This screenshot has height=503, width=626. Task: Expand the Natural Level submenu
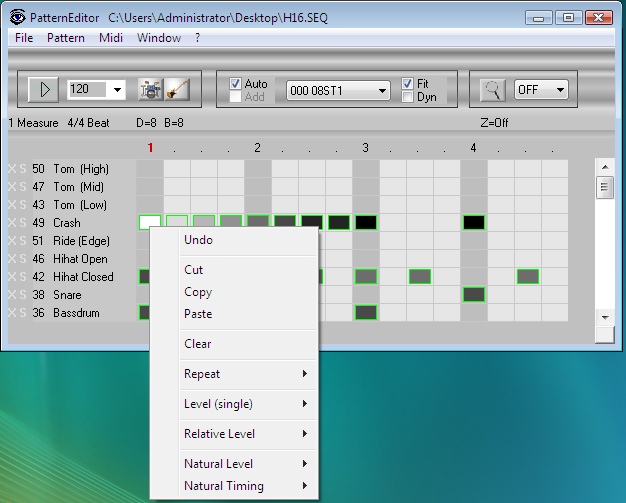pyautogui.click(x=248, y=463)
